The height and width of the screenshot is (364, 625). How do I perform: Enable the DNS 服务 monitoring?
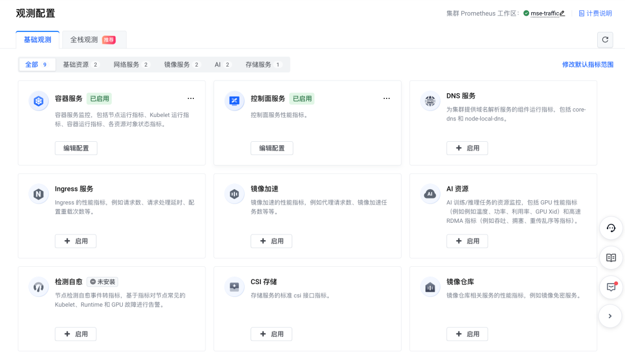[x=467, y=148]
